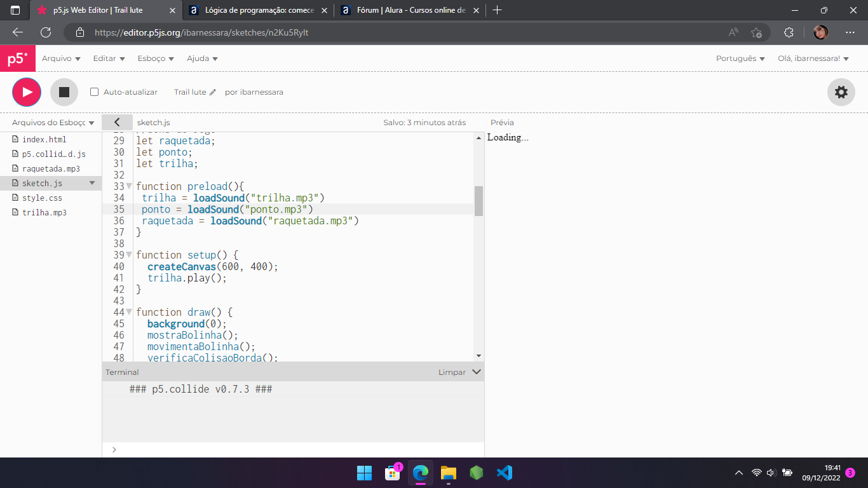Open the taskbar clock and date
Screen dimensions: 868x488
pyautogui.click(x=821, y=473)
